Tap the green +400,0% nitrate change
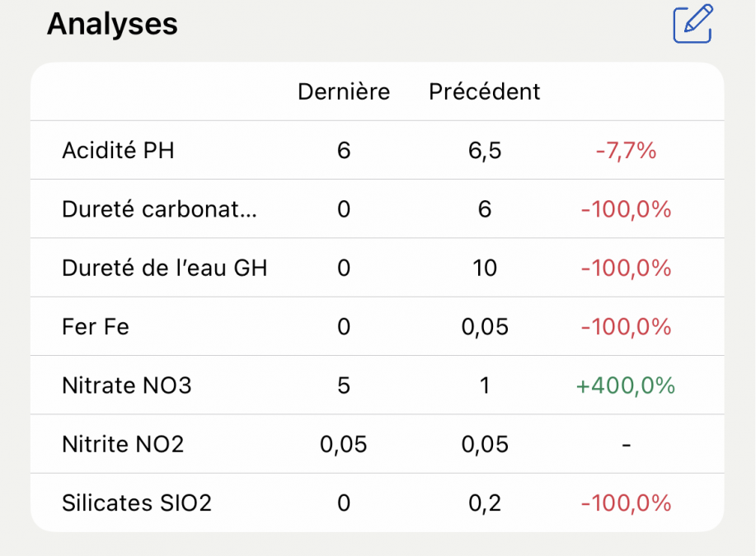 point(626,385)
